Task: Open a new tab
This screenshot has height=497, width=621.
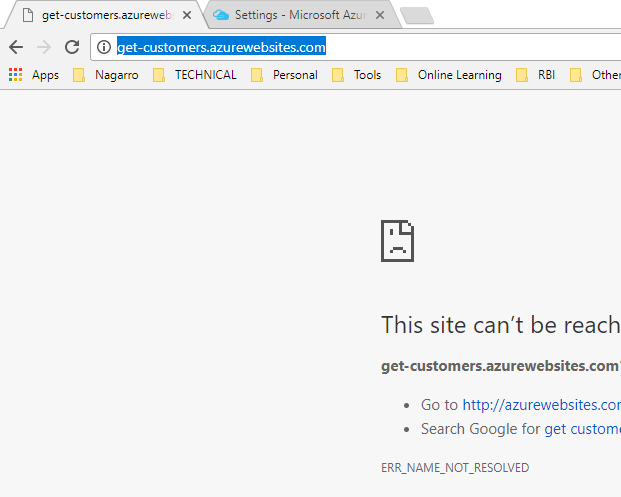Action: (x=417, y=16)
